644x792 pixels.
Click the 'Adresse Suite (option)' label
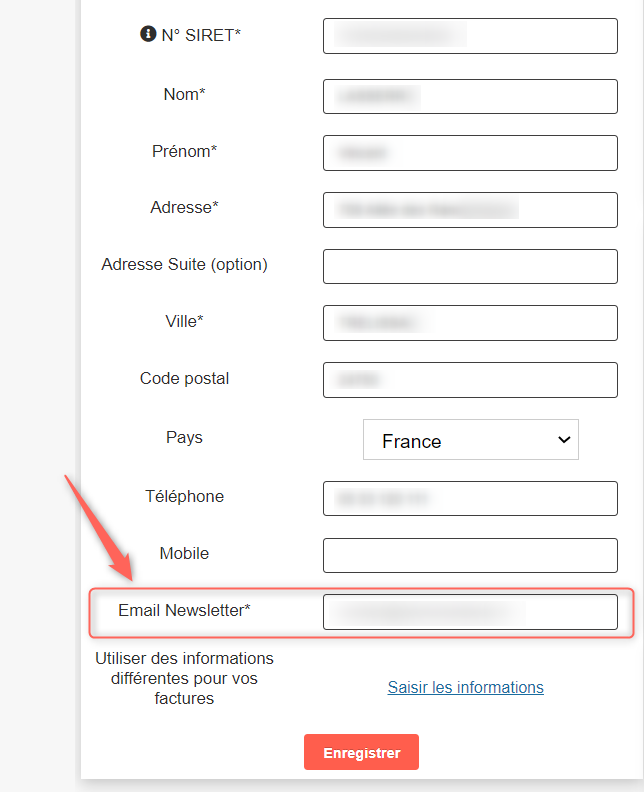click(x=184, y=264)
